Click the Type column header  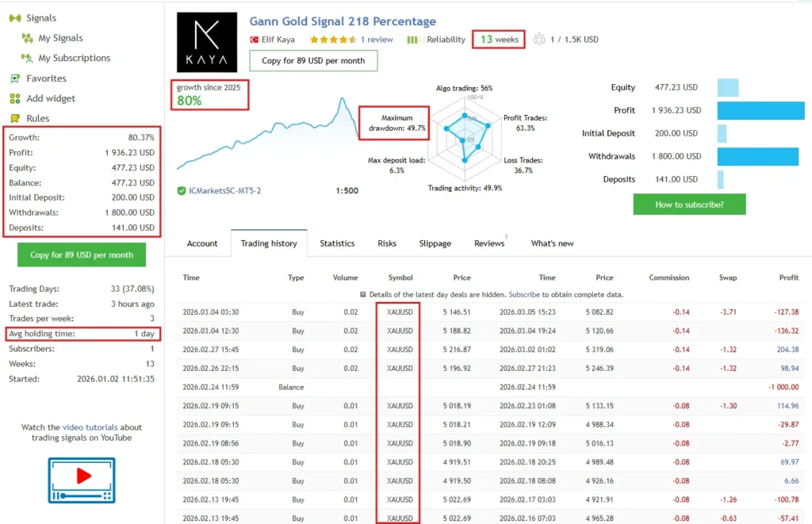click(x=296, y=277)
